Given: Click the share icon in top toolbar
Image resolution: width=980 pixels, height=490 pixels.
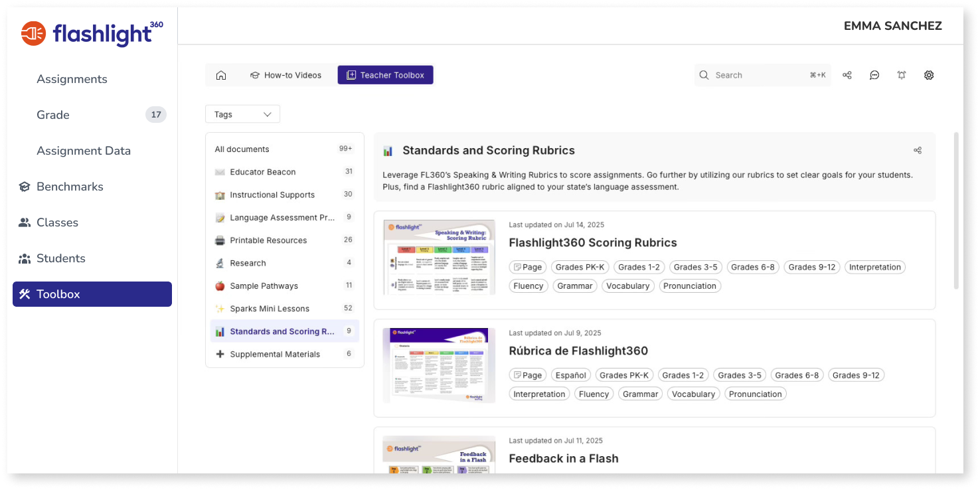Looking at the screenshot, I should (847, 75).
